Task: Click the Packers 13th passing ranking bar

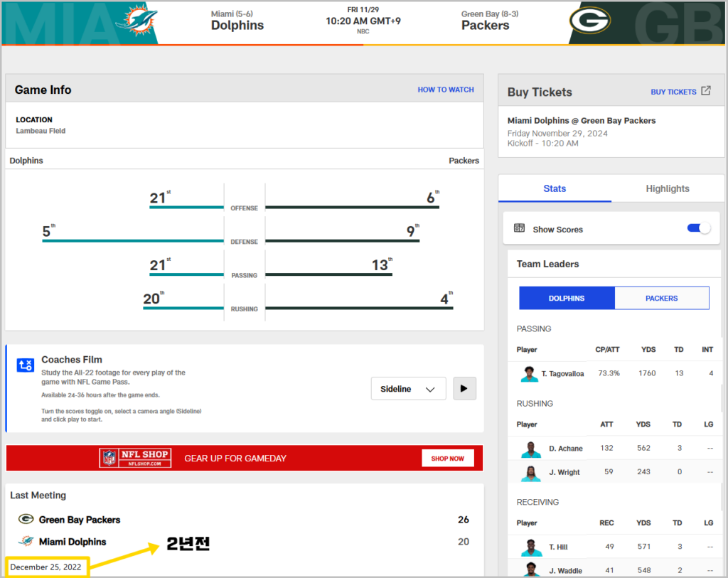Action: (328, 274)
